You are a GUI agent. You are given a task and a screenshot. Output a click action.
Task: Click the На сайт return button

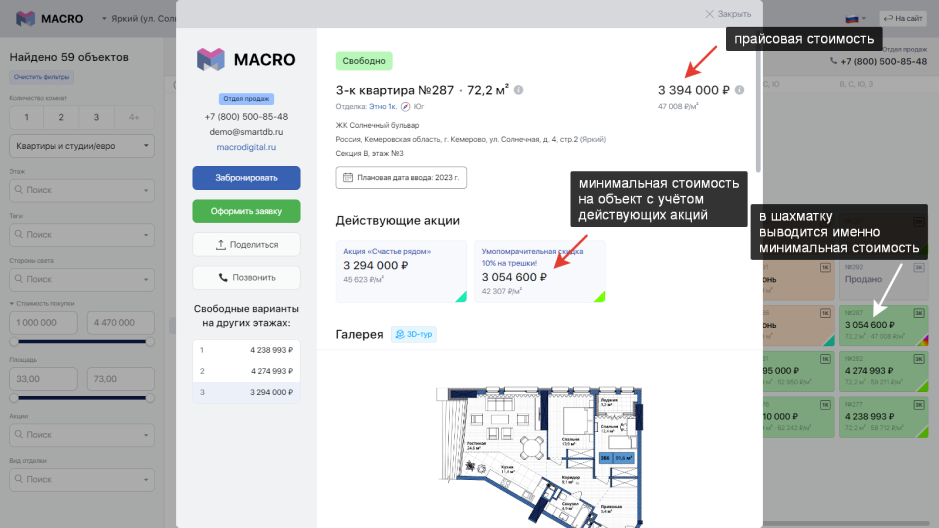pyautogui.click(x=902, y=18)
